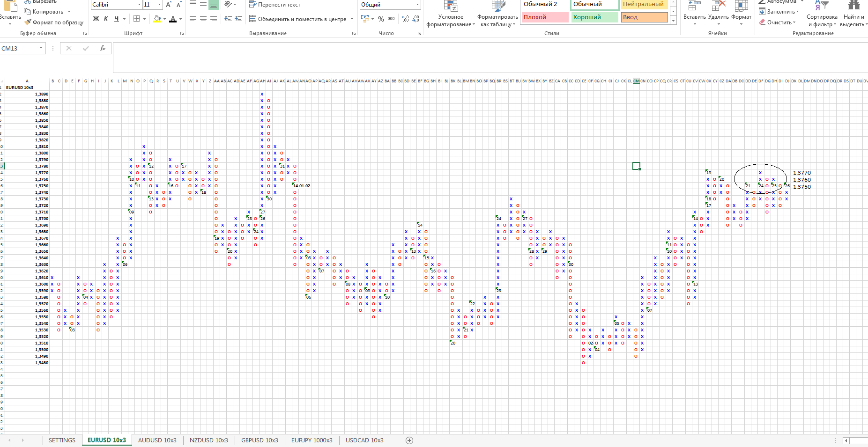Open fill color dropdown arrow
Image resolution: width=868 pixels, height=447 pixels.
[x=164, y=19]
